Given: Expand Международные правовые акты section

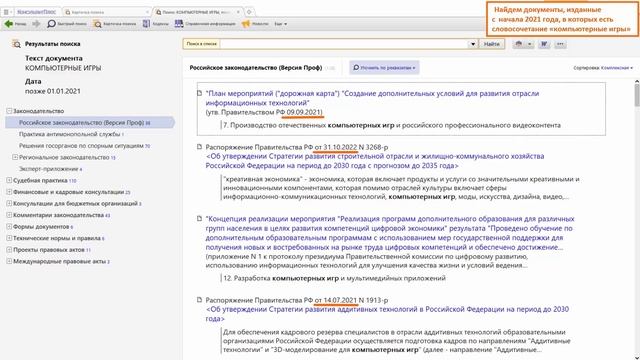Looking at the screenshot, I should [x=9, y=261].
